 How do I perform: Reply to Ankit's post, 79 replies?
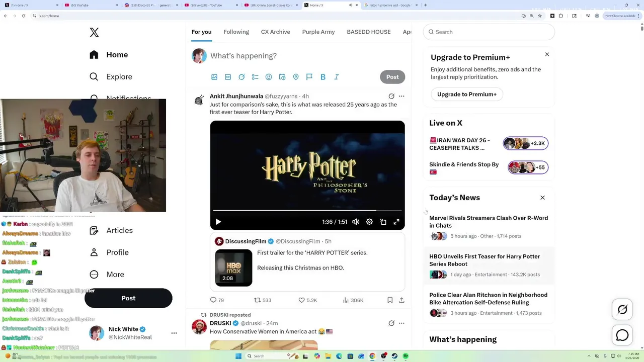(217, 300)
